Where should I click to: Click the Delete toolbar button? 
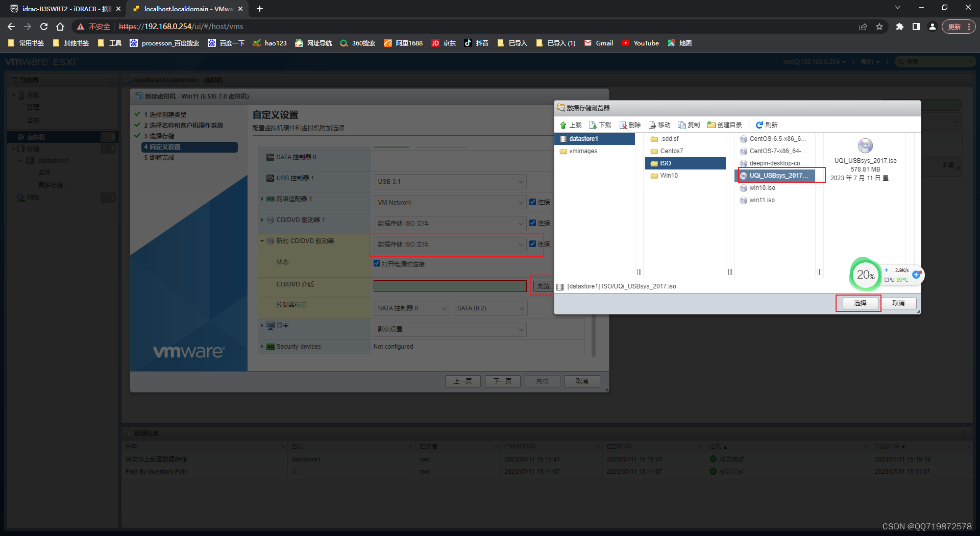630,125
